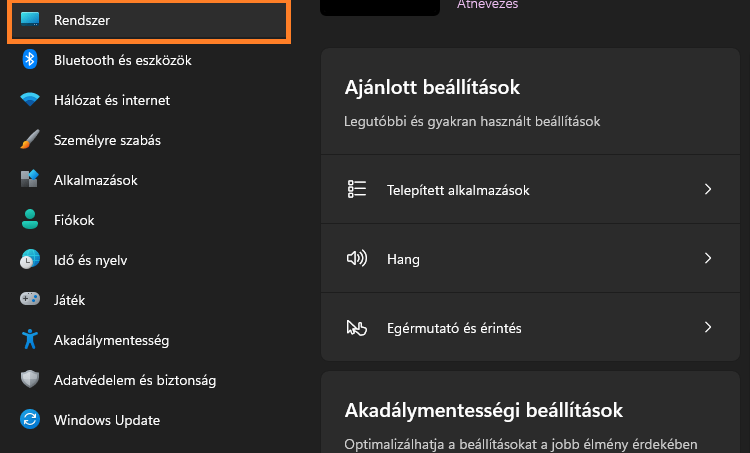Open Hang settings via right chevron
Viewport: 750px width, 453px height.
point(708,258)
